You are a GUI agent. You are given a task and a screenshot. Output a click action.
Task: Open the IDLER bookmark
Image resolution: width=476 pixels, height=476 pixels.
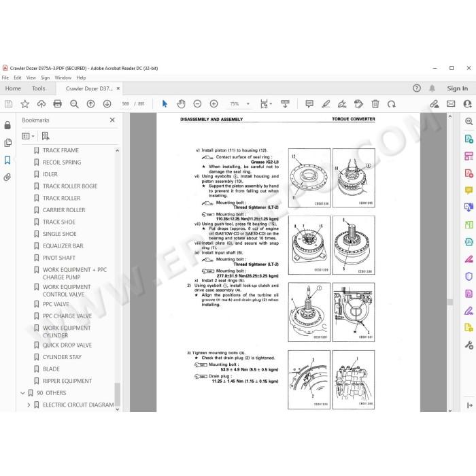pyautogui.click(x=50, y=174)
